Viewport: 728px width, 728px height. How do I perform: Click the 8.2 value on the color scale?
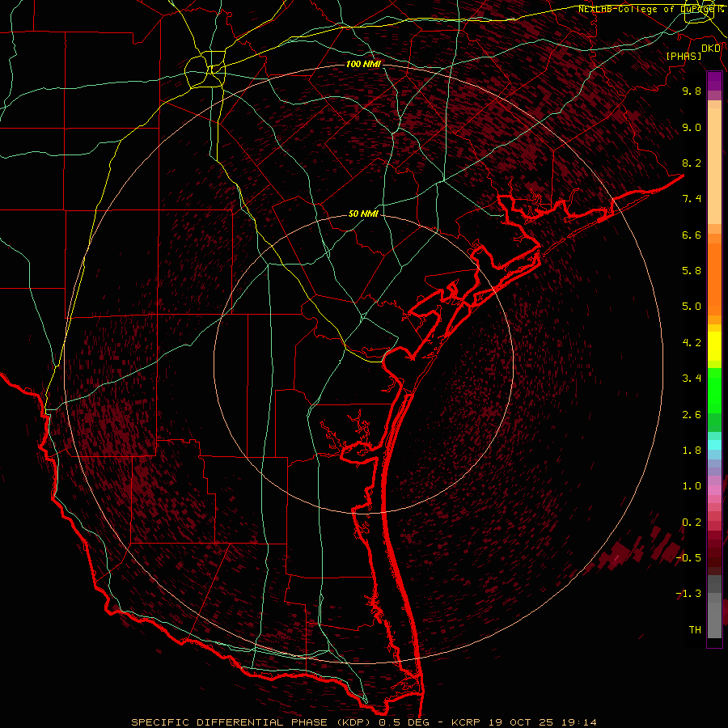tap(692, 163)
